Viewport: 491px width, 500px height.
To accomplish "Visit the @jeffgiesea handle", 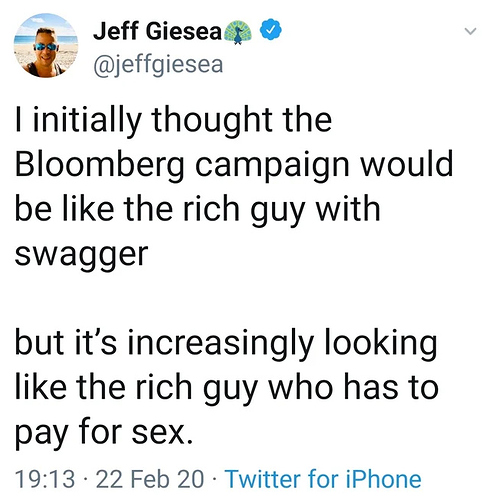I will [158, 65].
